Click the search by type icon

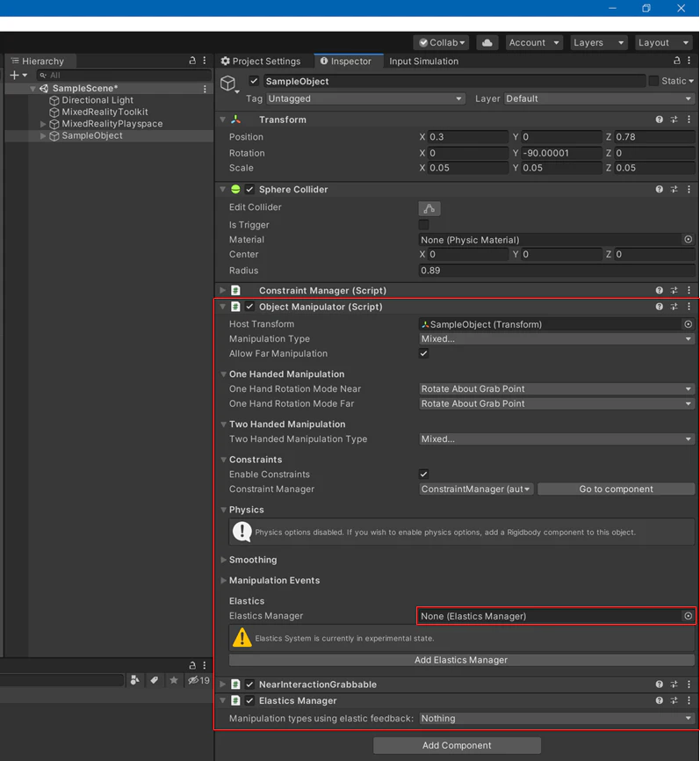click(x=135, y=680)
